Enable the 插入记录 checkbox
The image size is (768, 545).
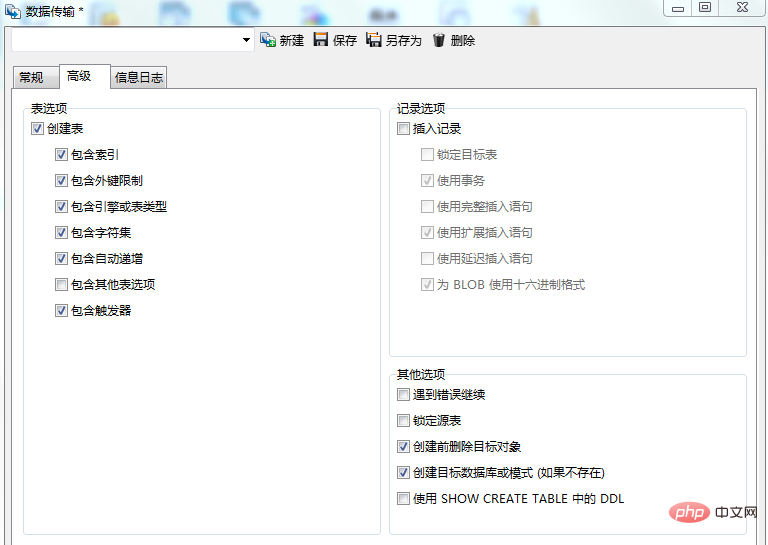coord(403,129)
